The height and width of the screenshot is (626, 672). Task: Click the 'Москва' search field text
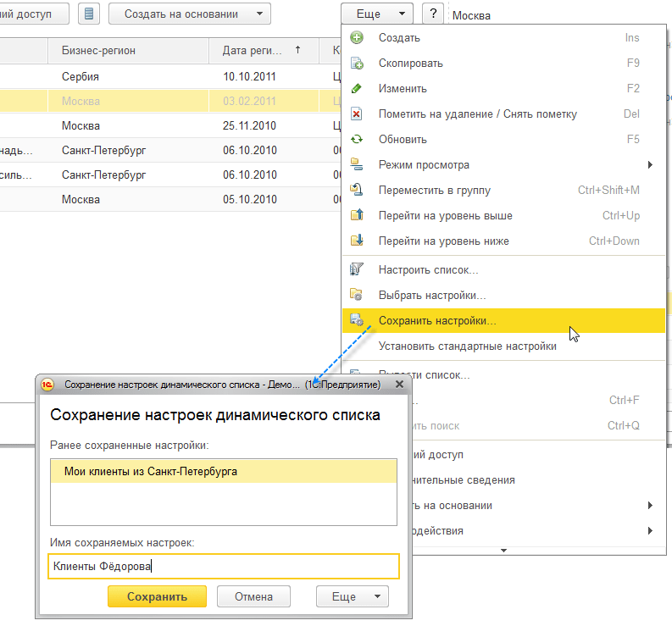coord(471,15)
